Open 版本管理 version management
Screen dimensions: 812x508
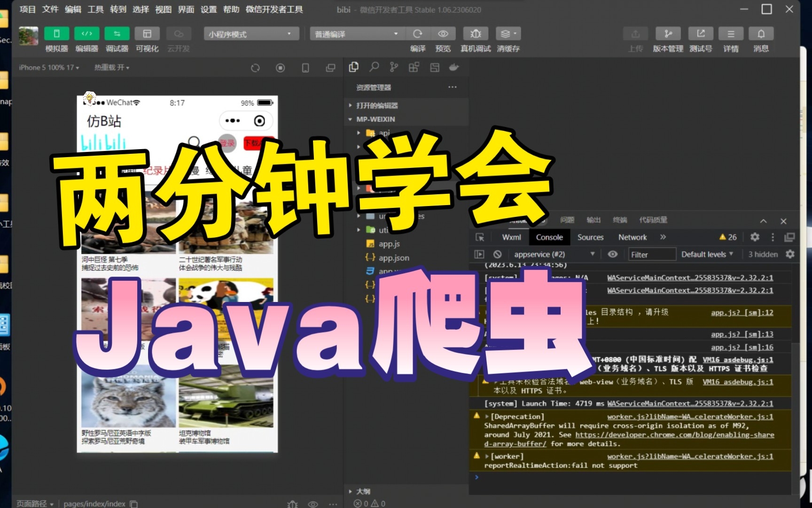coord(668,33)
